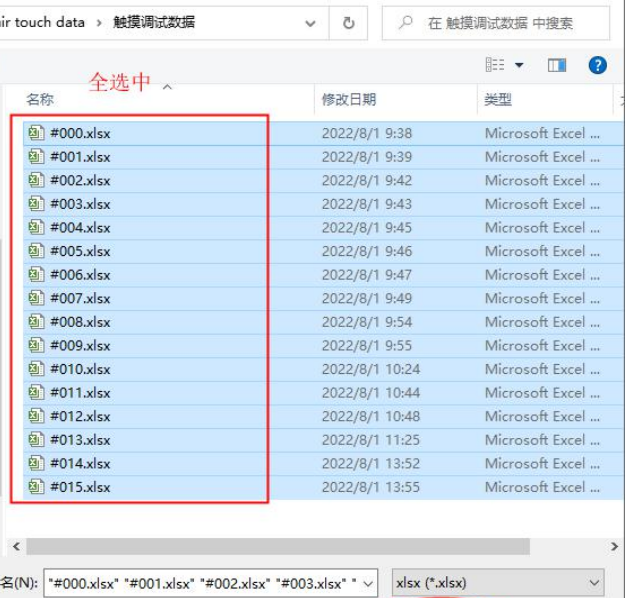The image size is (626, 598).
Task: Click the date 2022/8/1 11:25
Action: [371, 440]
